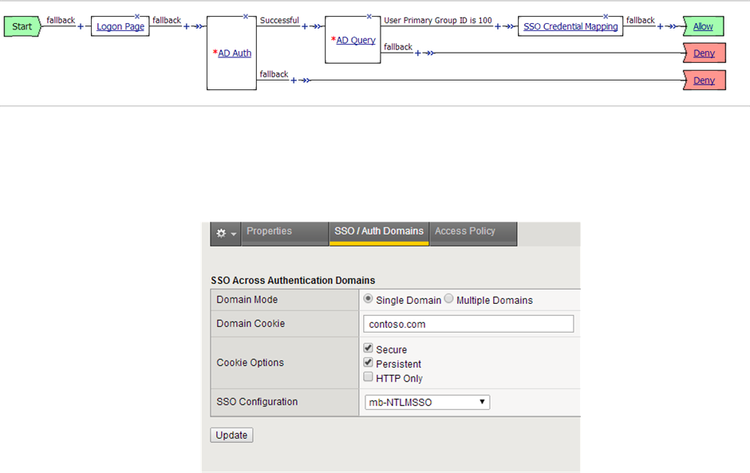
Task: Add item on User Primary Group ID branch
Action: click(498, 27)
